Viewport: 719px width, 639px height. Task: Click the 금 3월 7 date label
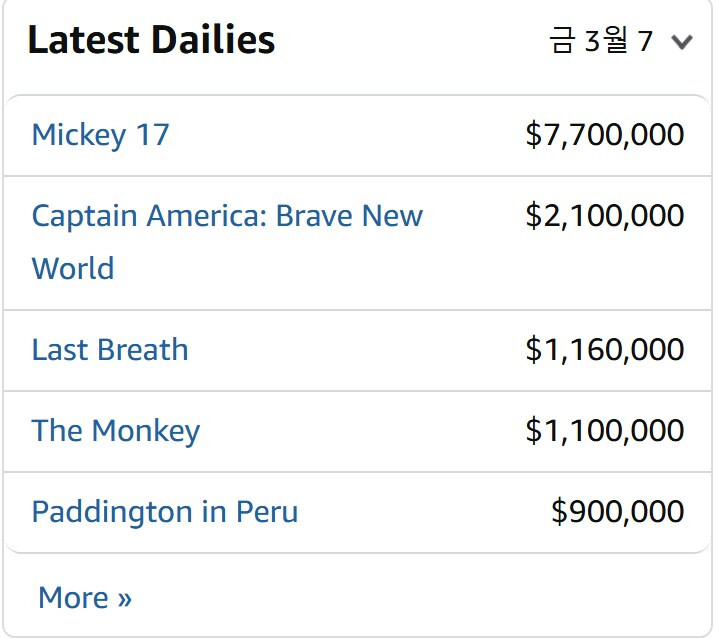(601, 41)
